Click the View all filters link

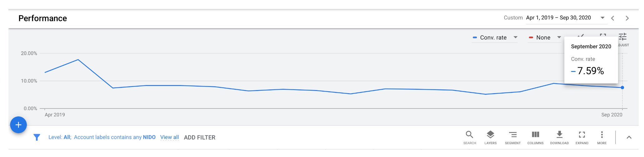170,137
